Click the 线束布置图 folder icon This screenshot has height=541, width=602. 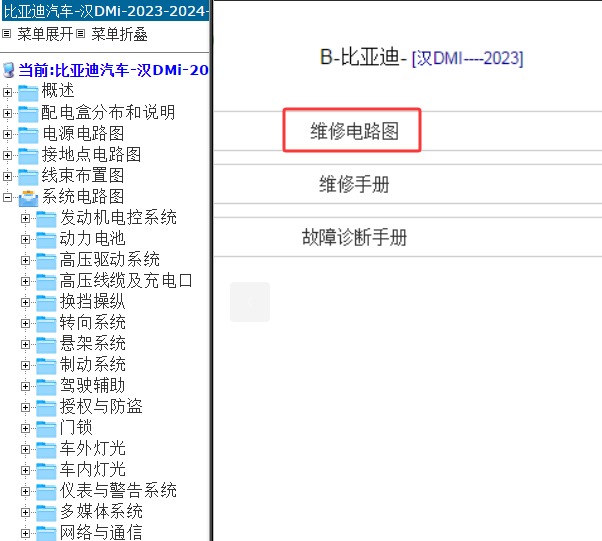28,176
